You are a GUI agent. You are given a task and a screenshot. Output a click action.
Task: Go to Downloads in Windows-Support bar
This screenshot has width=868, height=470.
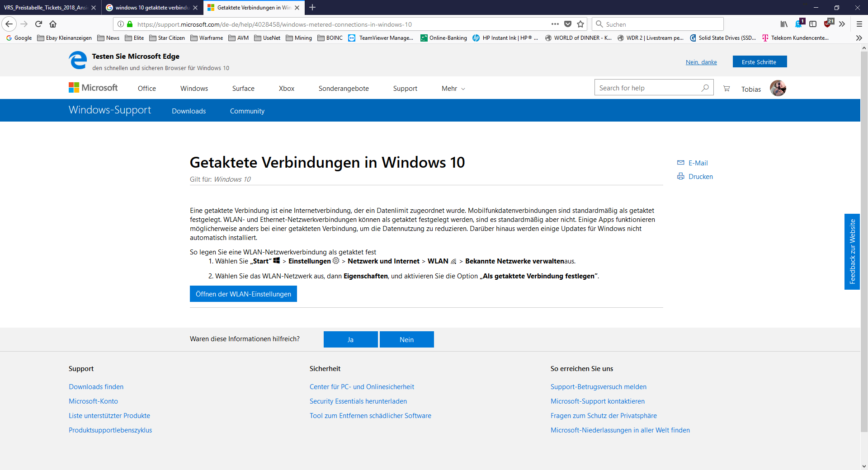(189, 111)
